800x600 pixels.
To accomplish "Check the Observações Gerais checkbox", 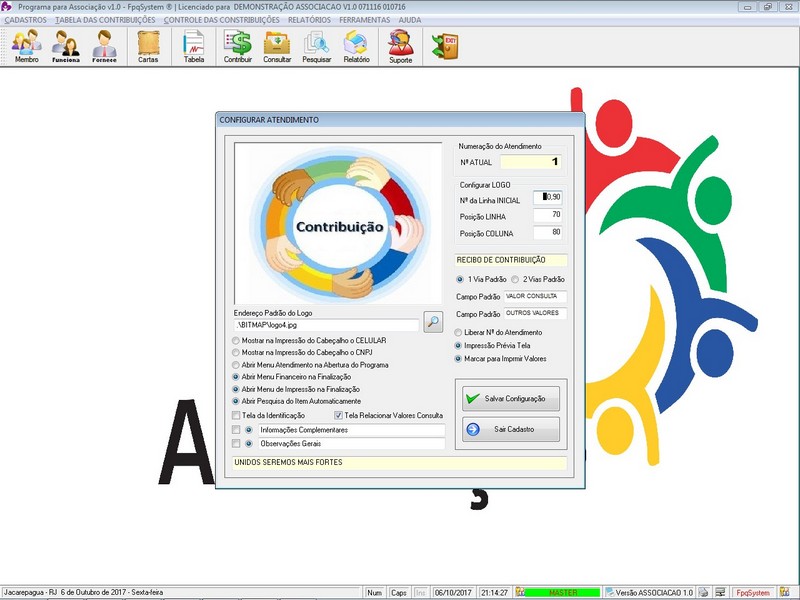I will (236, 443).
